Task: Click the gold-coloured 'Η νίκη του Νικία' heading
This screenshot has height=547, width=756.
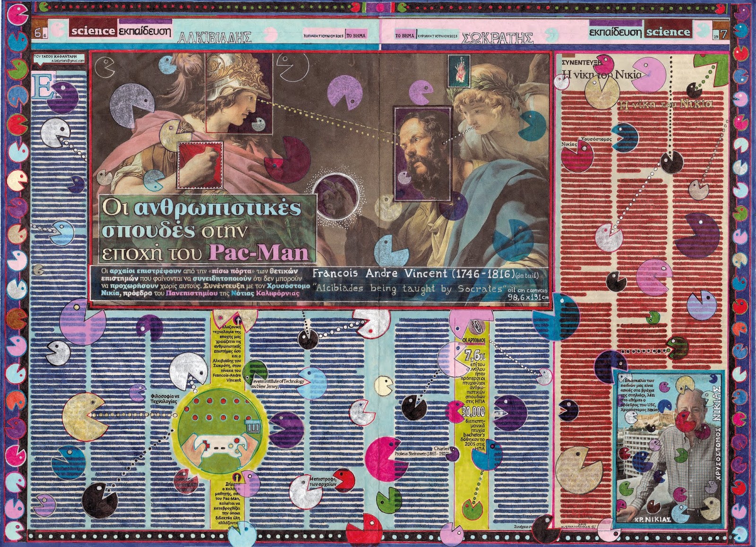Action: 666,105
